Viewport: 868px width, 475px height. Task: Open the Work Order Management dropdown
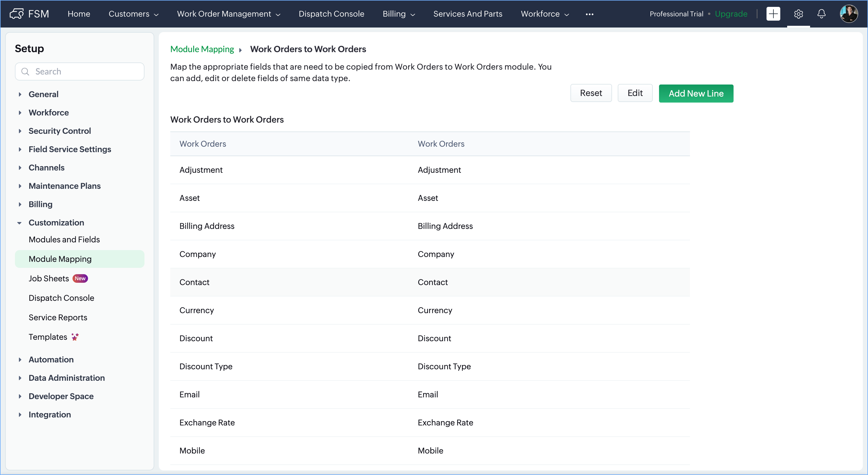(x=228, y=14)
